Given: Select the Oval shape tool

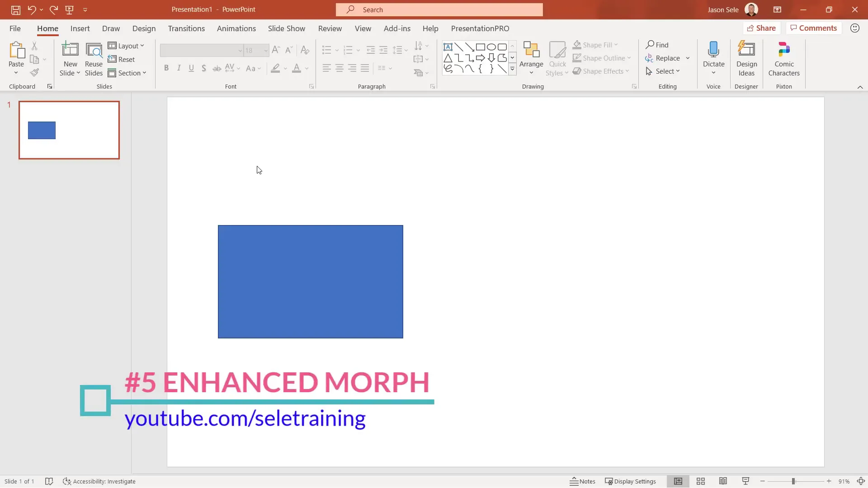Looking at the screenshot, I should [492, 47].
